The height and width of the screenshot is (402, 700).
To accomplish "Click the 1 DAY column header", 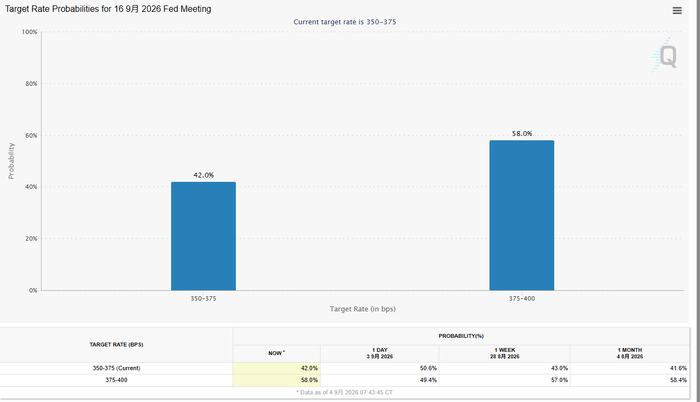I will 379,353.
